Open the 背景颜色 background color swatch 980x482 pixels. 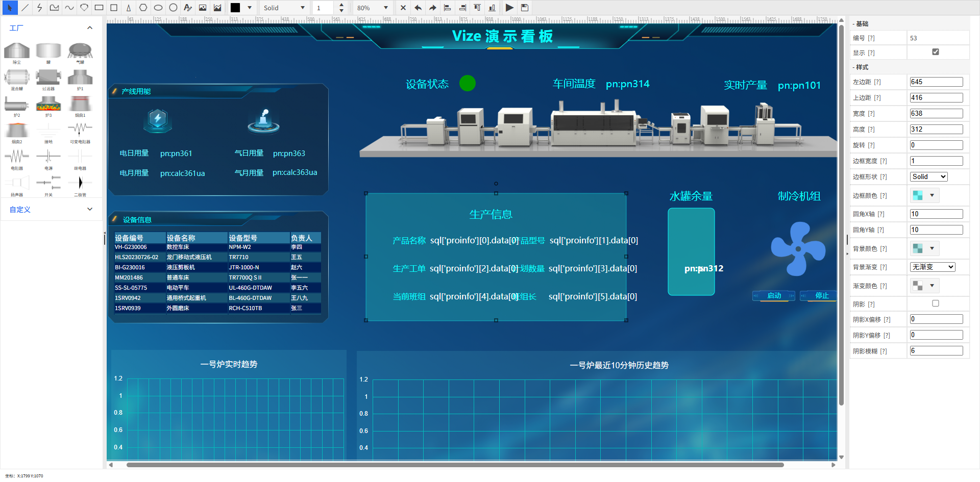pyautogui.click(x=924, y=248)
